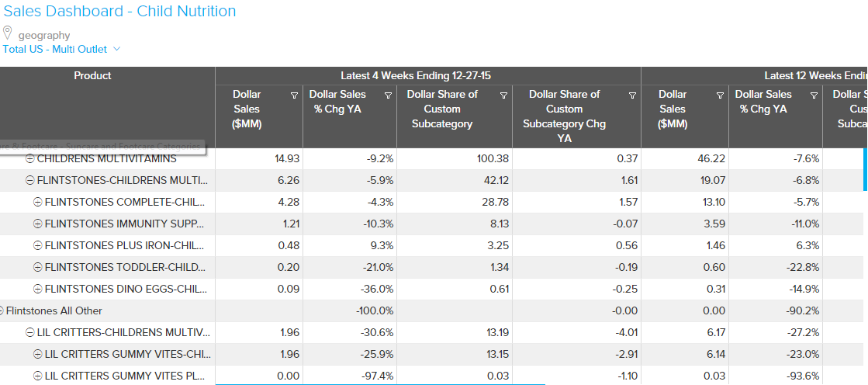The width and height of the screenshot is (868, 385).
Task: Collapse the FLINTSTONES COMPLETE row
Action: (x=38, y=202)
